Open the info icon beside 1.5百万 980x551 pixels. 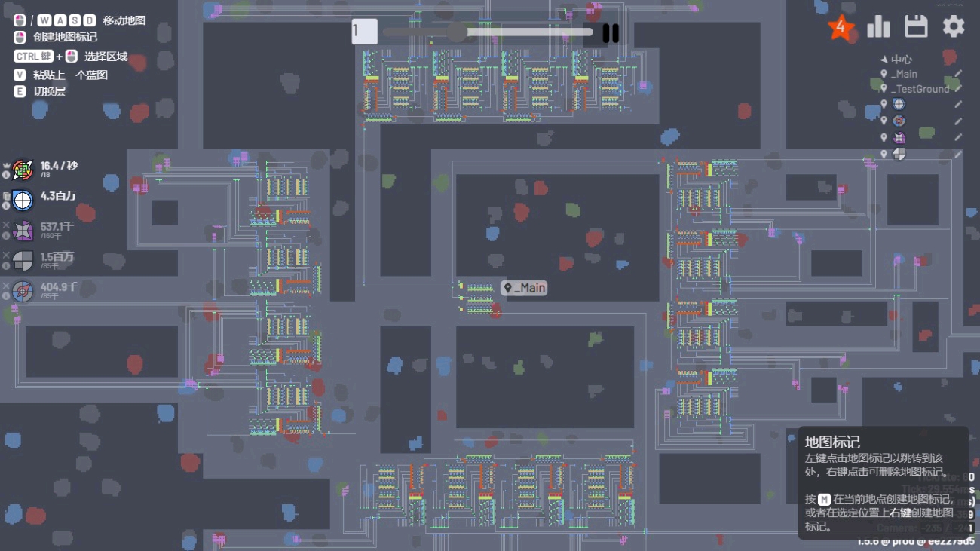click(x=6, y=265)
